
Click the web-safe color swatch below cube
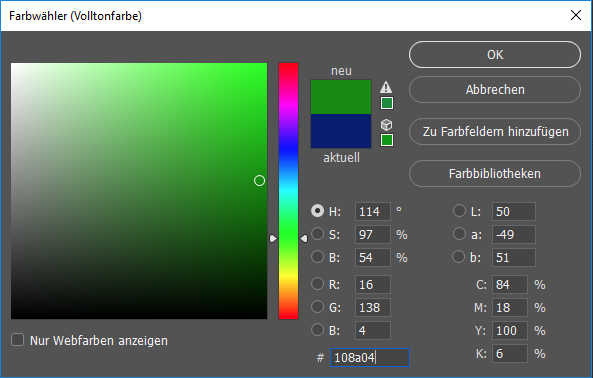pyautogui.click(x=387, y=140)
